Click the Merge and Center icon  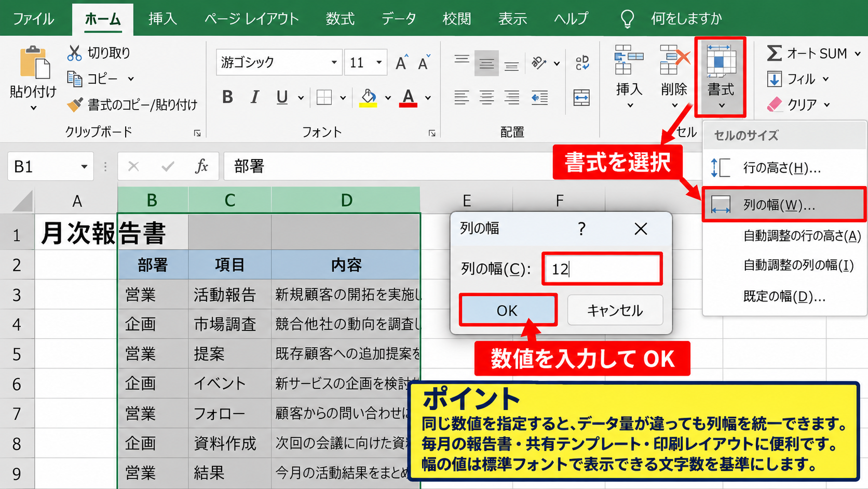[x=581, y=97]
